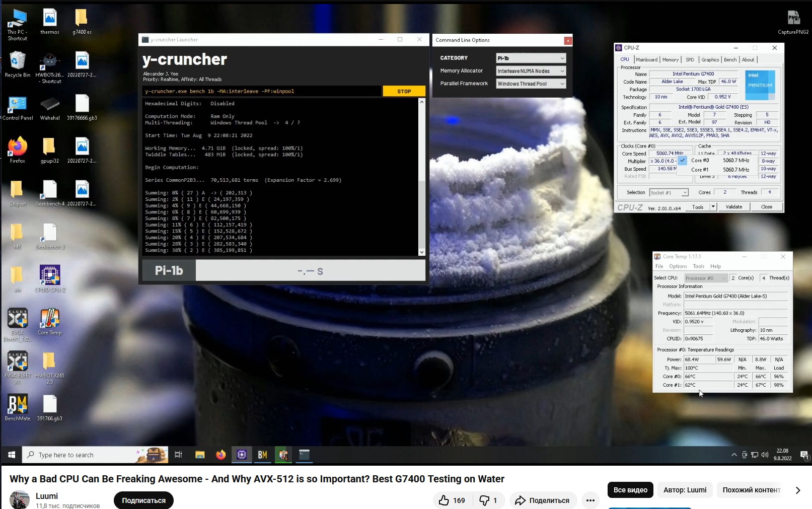Open the HWBOT X265 2.3 folder
Screen dimensions: 812x509
[x=50, y=368]
